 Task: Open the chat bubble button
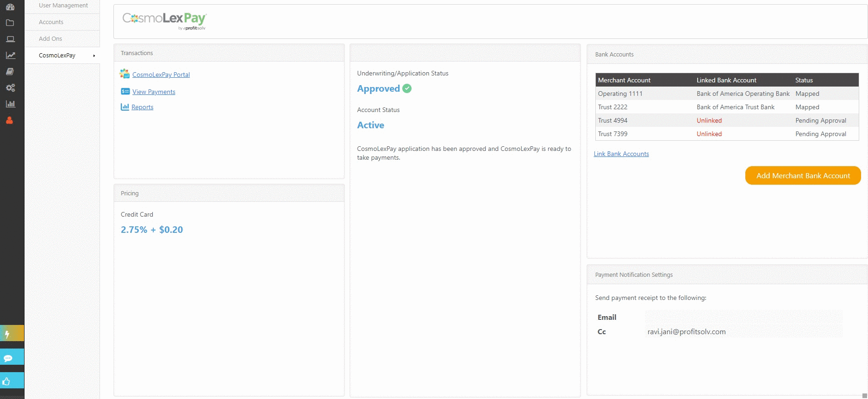(8, 358)
